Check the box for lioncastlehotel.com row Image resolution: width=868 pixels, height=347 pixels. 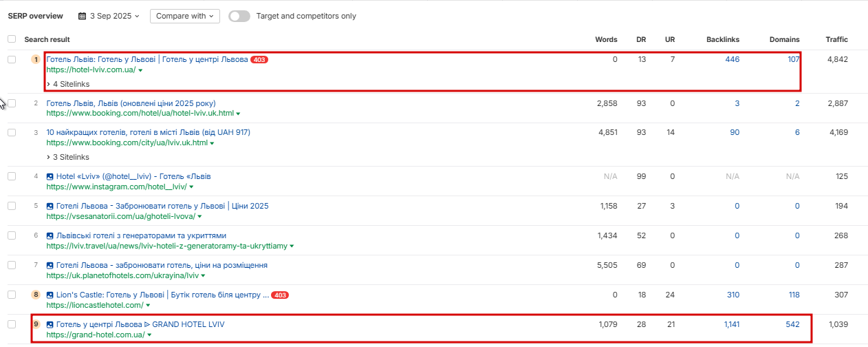coord(12,295)
